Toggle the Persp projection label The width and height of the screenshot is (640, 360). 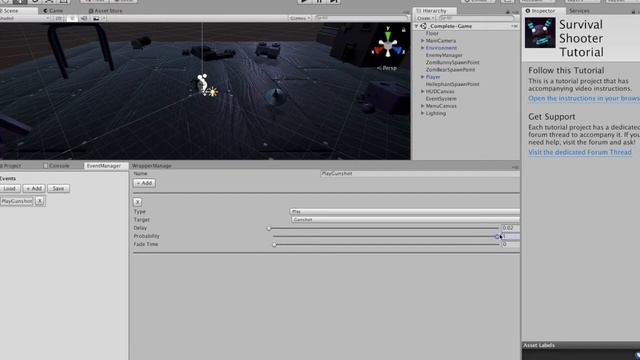(387, 68)
